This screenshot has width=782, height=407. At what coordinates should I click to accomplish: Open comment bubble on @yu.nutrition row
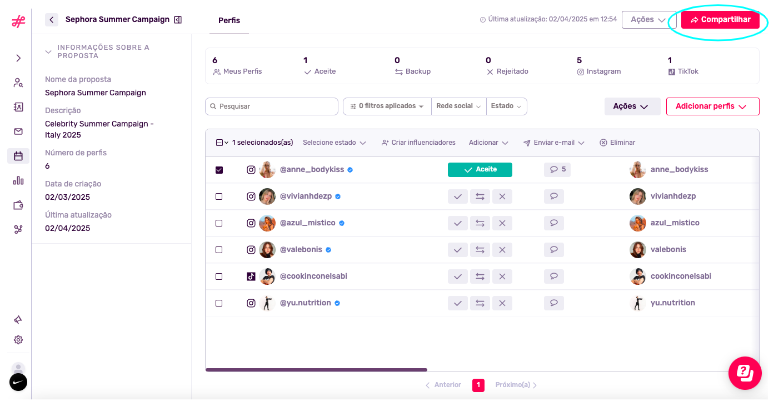(x=554, y=303)
